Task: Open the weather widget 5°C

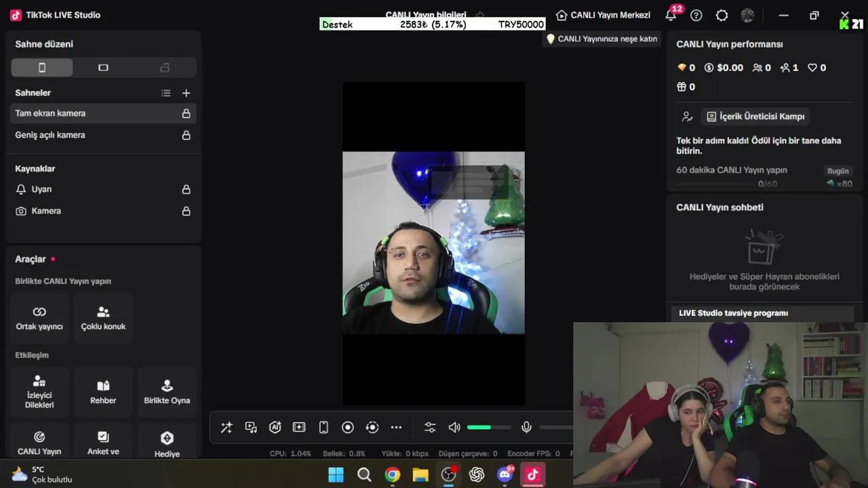Action: [x=42, y=474]
